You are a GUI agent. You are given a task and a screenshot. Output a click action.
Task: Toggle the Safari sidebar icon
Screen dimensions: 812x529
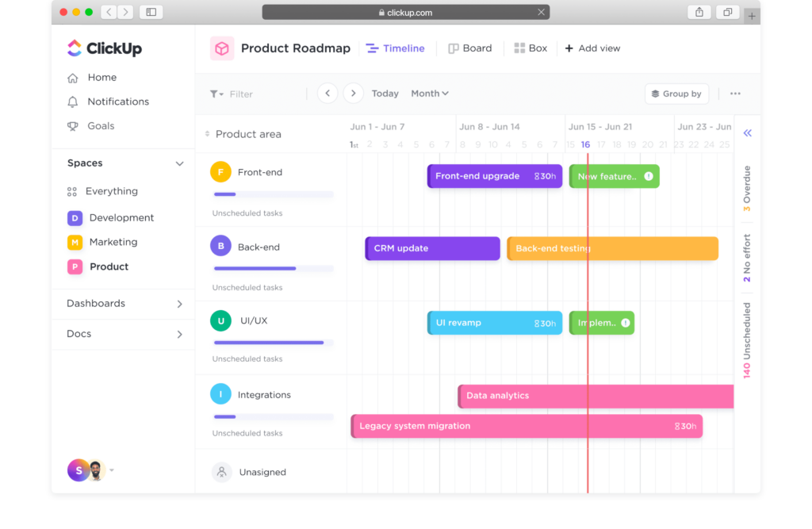[x=151, y=12]
